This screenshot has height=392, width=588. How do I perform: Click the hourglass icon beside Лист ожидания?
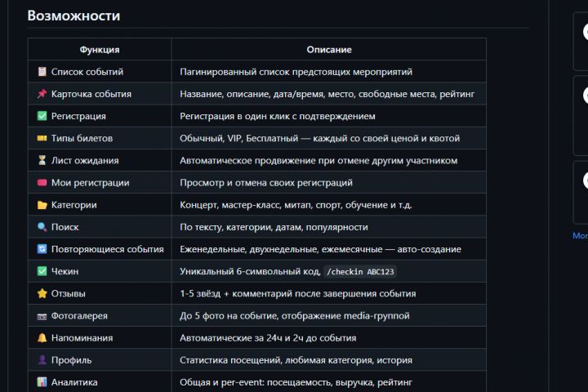click(x=42, y=160)
